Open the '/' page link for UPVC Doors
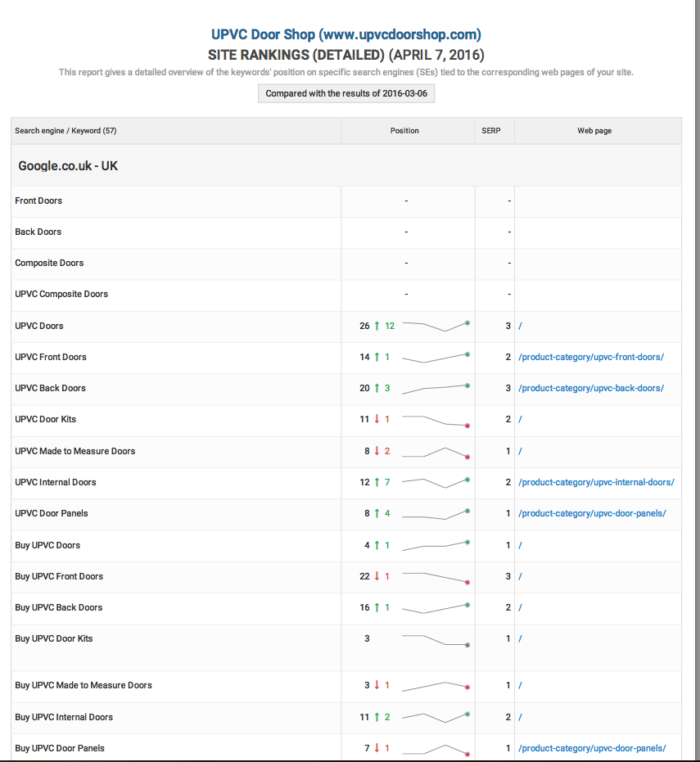Image resolution: width=700 pixels, height=762 pixels. click(520, 326)
